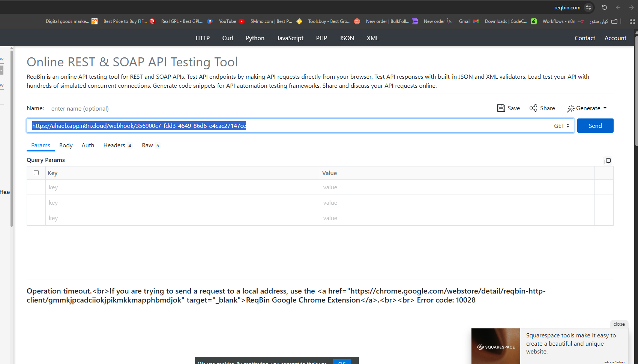The width and height of the screenshot is (638, 364).
Task: Select Python in the top navigation
Action: pyautogui.click(x=255, y=38)
